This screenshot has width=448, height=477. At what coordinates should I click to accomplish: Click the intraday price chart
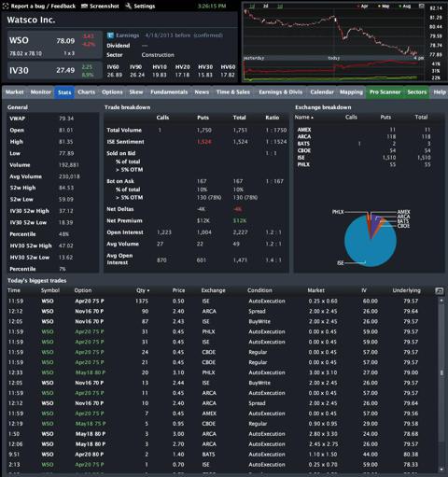click(333, 33)
